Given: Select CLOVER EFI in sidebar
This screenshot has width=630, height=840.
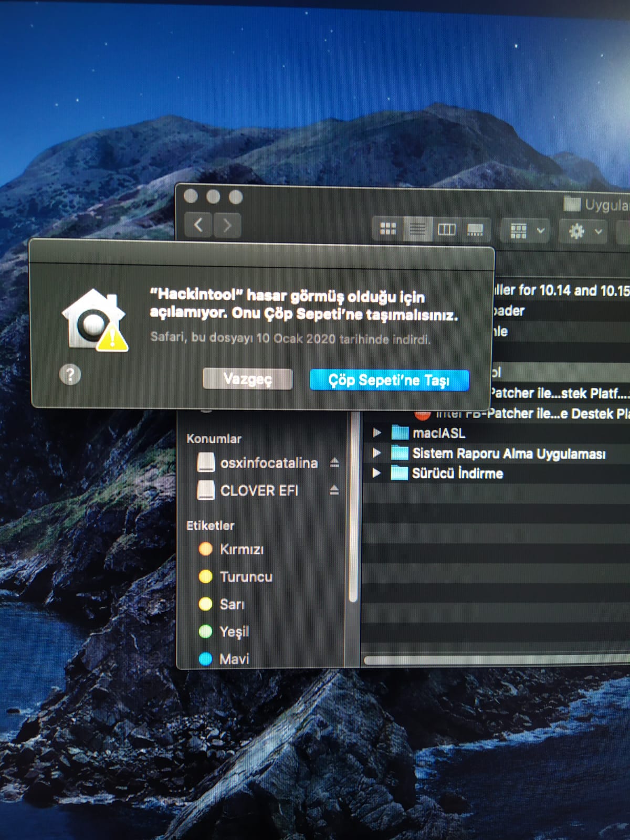Looking at the screenshot, I should (x=258, y=490).
